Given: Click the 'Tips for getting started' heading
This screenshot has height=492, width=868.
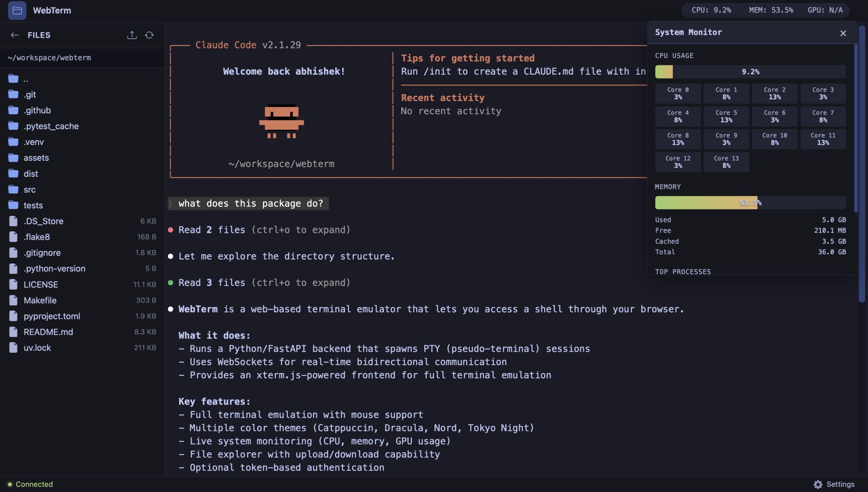Looking at the screenshot, I should pos(467,58).
